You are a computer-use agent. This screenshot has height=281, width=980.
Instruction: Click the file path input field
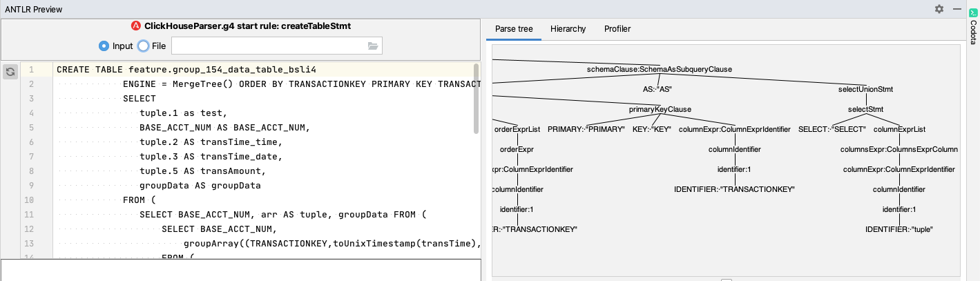point(276,46)
